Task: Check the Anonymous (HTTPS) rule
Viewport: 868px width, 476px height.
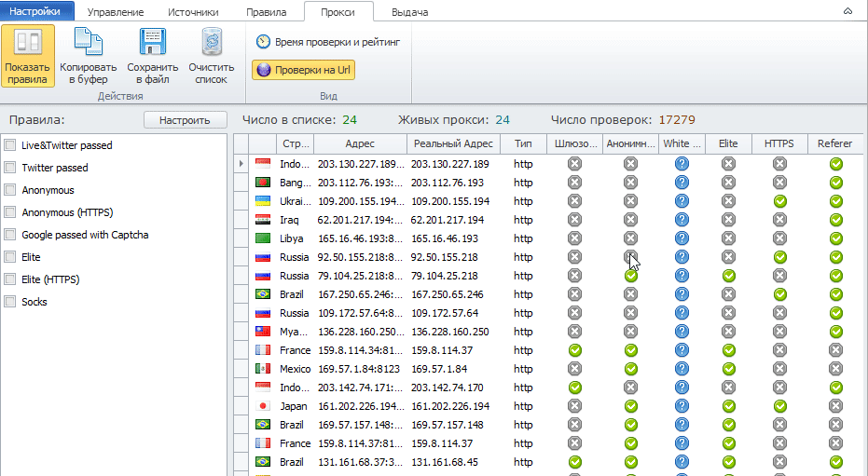Action: coord(10,212)
